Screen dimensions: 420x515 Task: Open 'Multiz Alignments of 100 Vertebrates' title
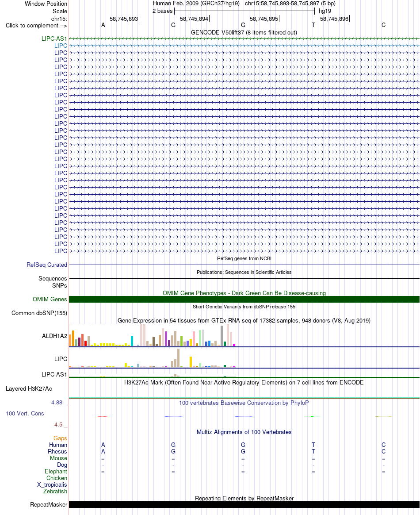pos(244,432)
